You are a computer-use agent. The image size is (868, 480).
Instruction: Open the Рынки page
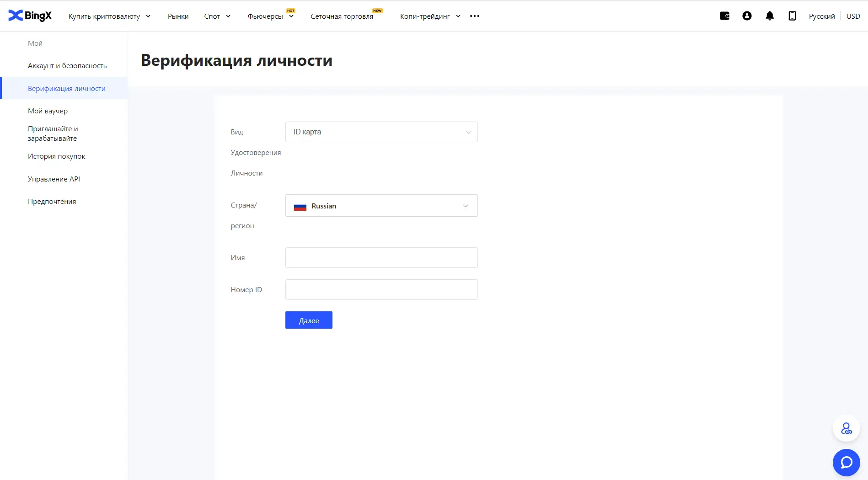178,16
